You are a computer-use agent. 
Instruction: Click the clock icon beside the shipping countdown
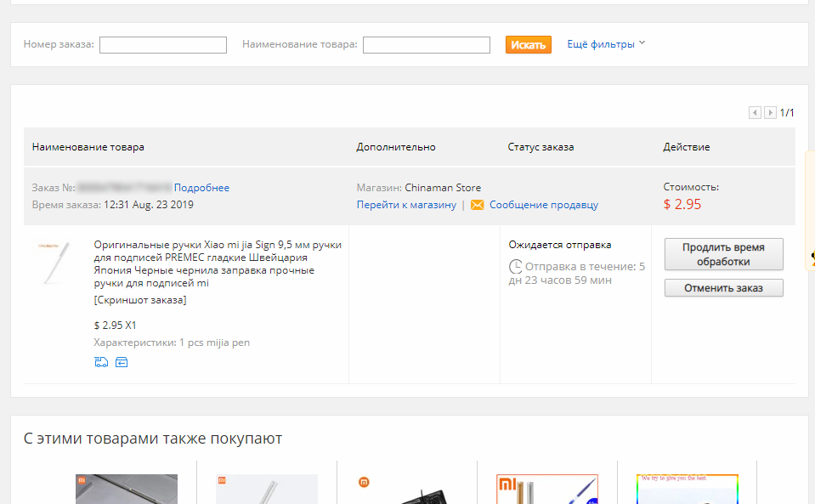(x=515, y=267)
